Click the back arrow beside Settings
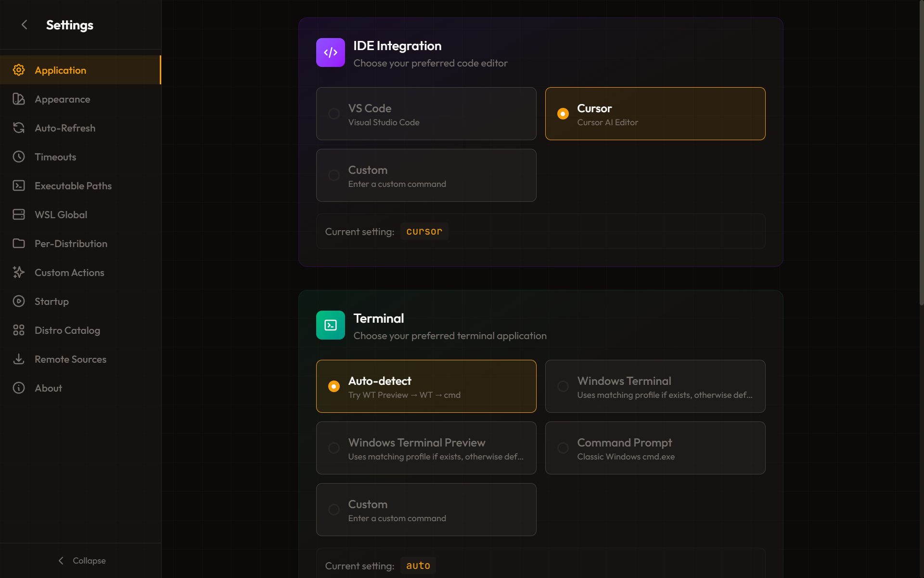This screenshot has width=924, height=578. point(25,25)
